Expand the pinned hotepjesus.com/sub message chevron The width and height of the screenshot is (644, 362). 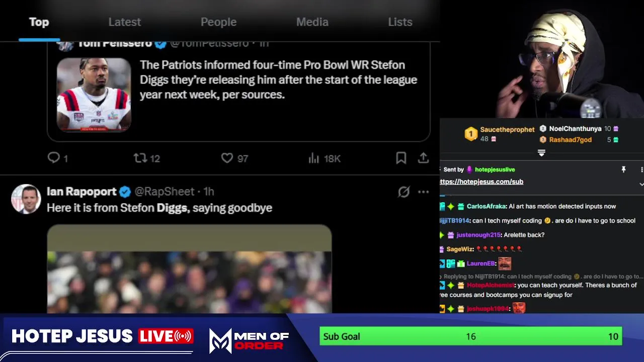click(641, 184)
